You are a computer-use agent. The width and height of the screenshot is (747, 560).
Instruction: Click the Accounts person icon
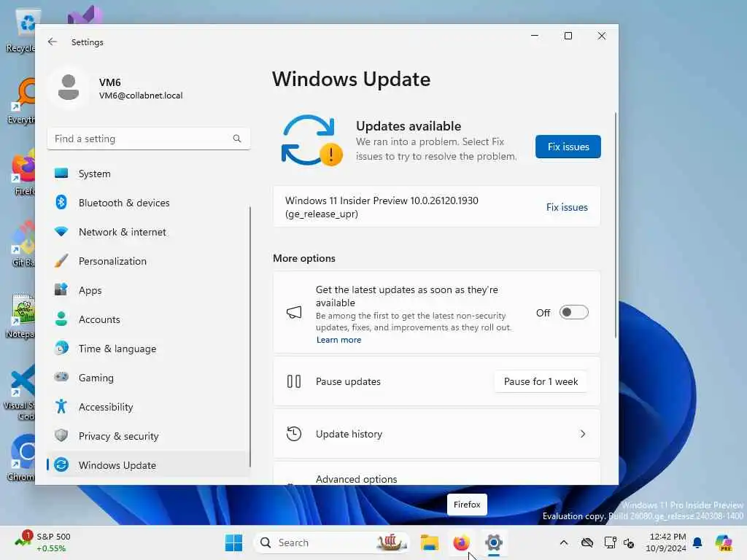[61, 319]
